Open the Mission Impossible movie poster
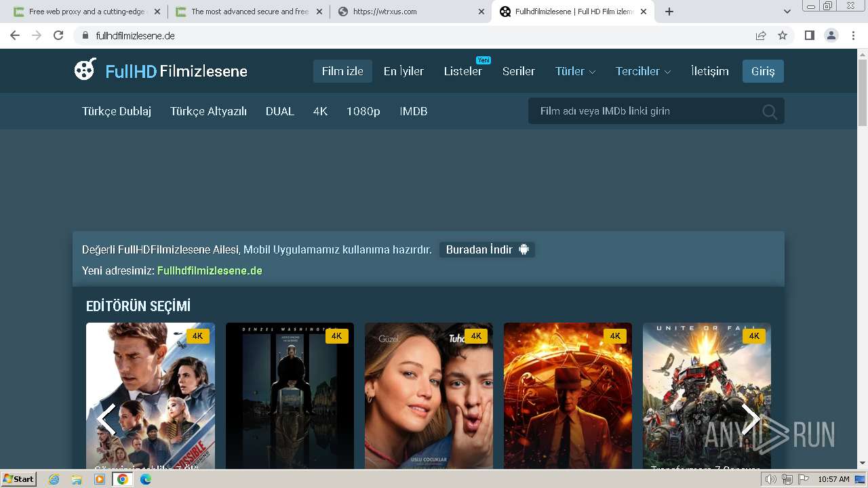The width and height of the screenshot is (868, 488). (151, 396)
